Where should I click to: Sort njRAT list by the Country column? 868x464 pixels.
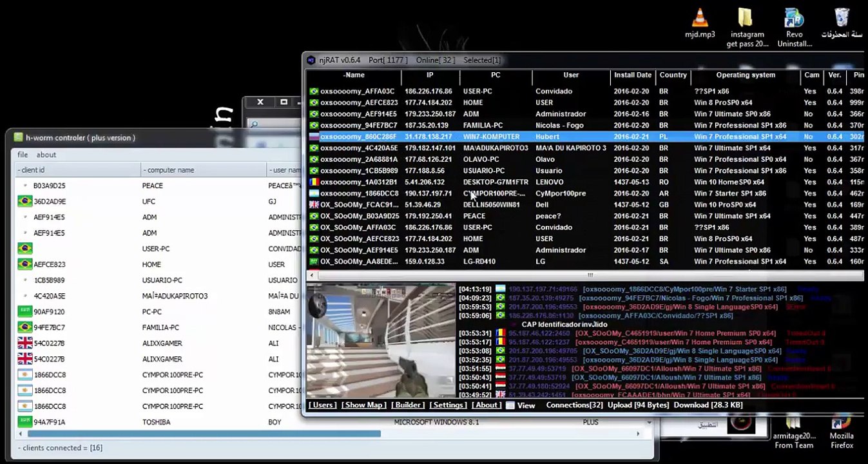(673, 75)
